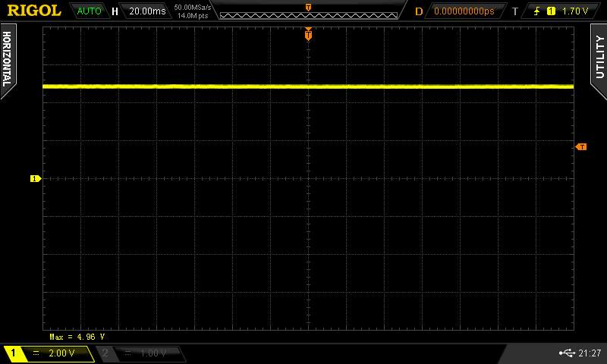This screenshot has width=607, height=364.
Task: Select the channel 2 1.00 V scale
Action: tap(153, 353)
